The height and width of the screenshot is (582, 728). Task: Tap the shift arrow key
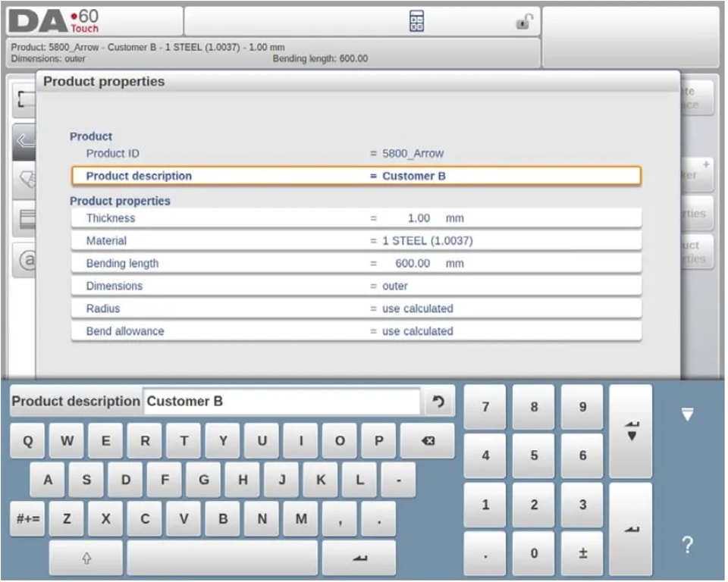point(86,559)
